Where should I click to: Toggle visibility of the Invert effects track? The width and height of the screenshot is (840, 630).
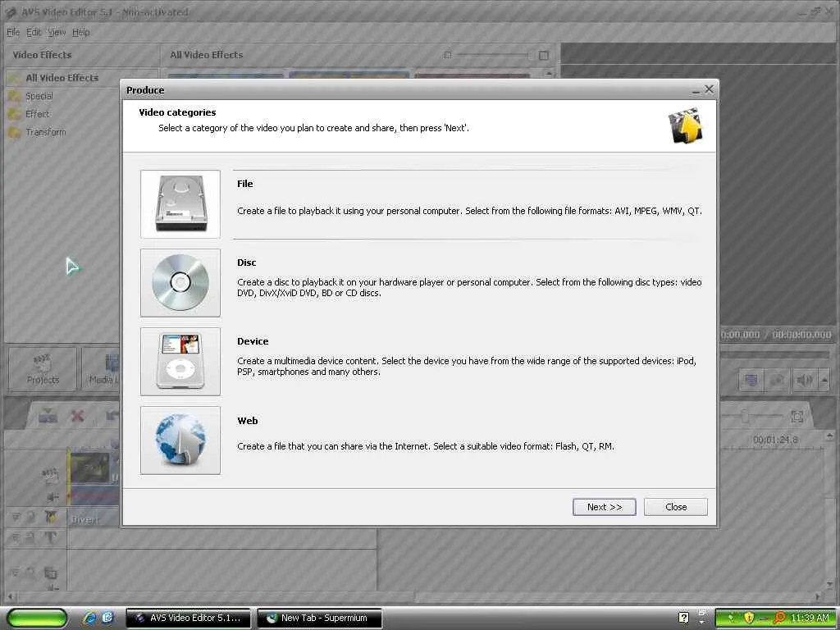pos(16,517)
